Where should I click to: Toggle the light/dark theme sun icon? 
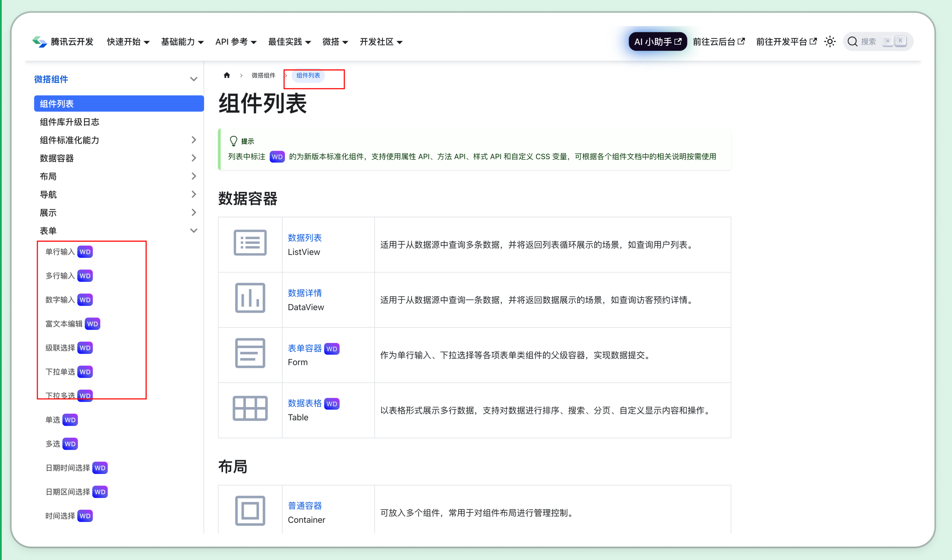pos(830,42)
